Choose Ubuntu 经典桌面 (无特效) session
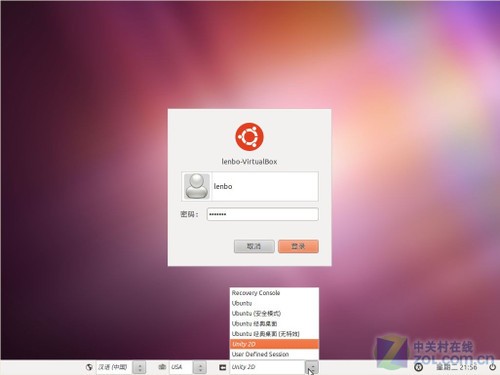500x375 pixels. (274, 334)
